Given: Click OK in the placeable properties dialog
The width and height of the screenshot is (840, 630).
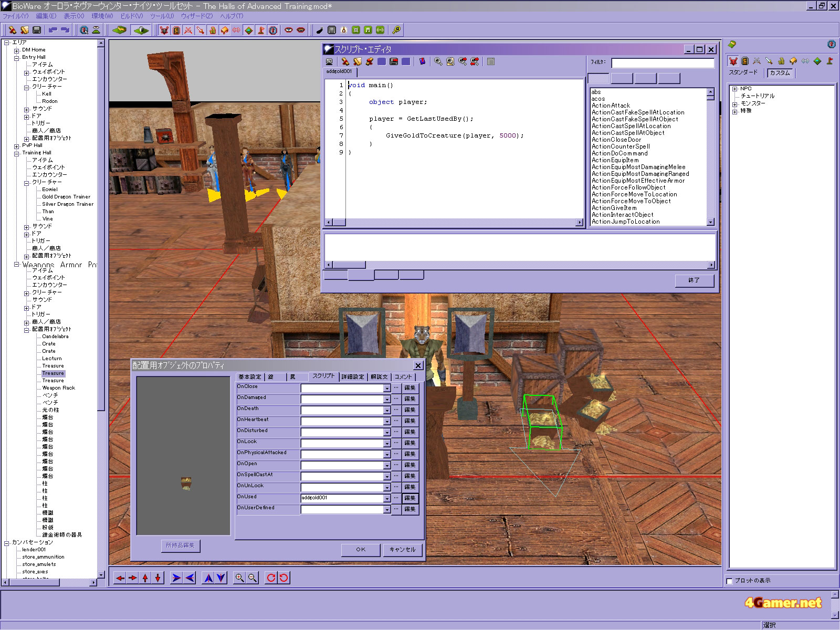Looking at the screenshot, I should [361, 550].
